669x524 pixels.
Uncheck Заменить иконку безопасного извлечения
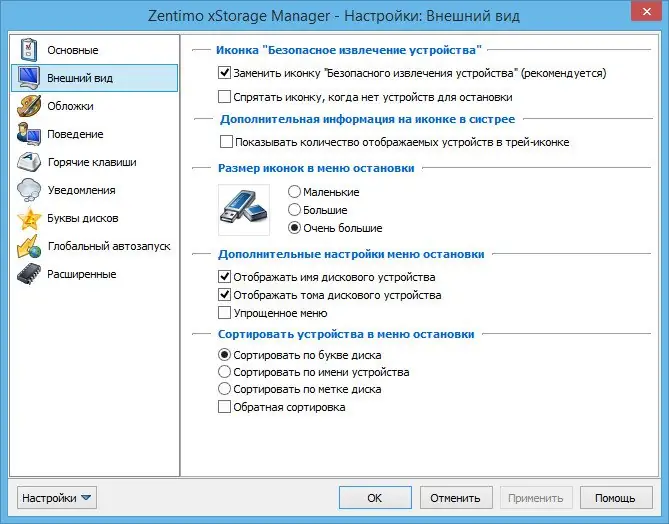(x=224, y=73)
